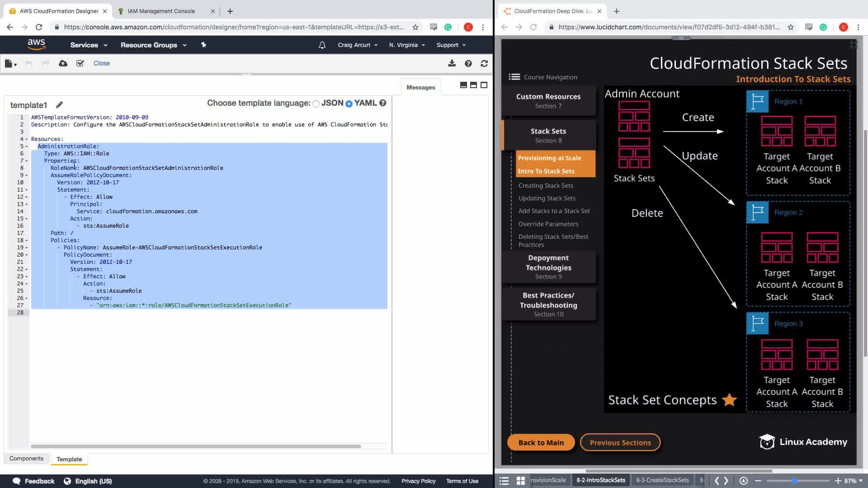Click the Designer refresh diagram icon
The width and height of the screenshot is (868, 488).
pos(484,64)
